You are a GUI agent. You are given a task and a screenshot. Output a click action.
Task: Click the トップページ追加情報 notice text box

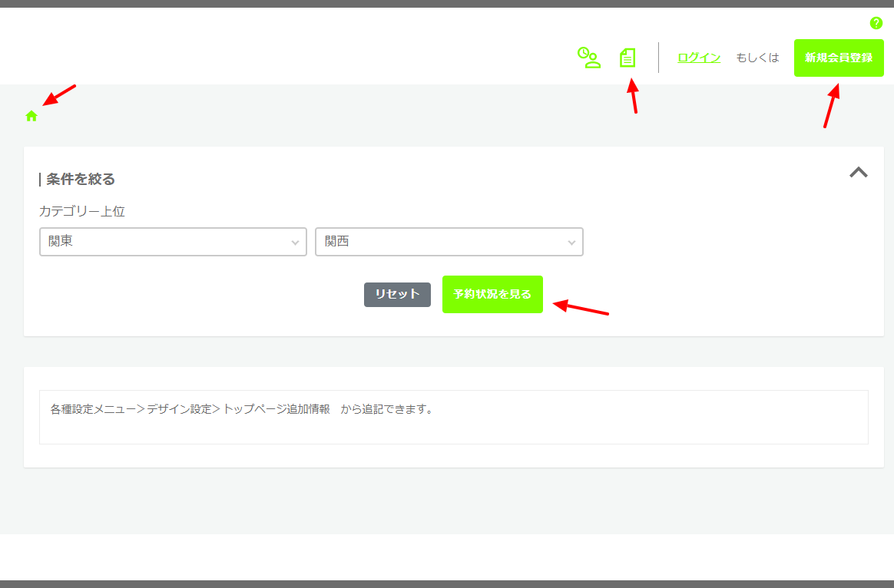pos(453,417)
